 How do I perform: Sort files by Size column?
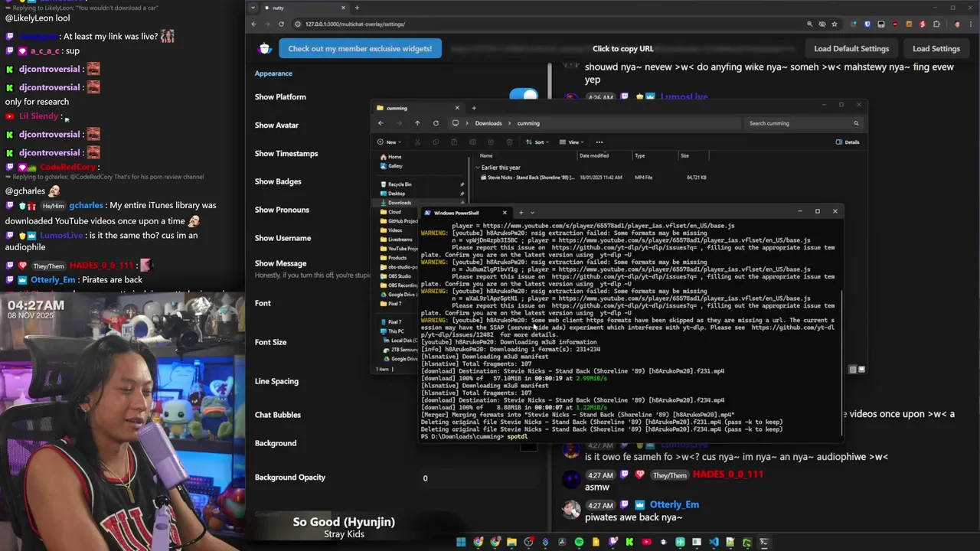(684, 155)
